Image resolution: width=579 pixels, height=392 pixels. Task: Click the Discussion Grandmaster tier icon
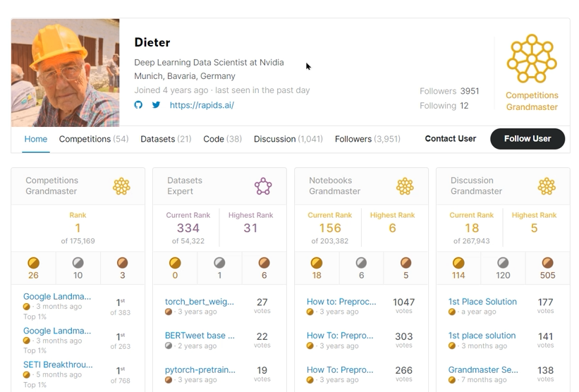547,186
